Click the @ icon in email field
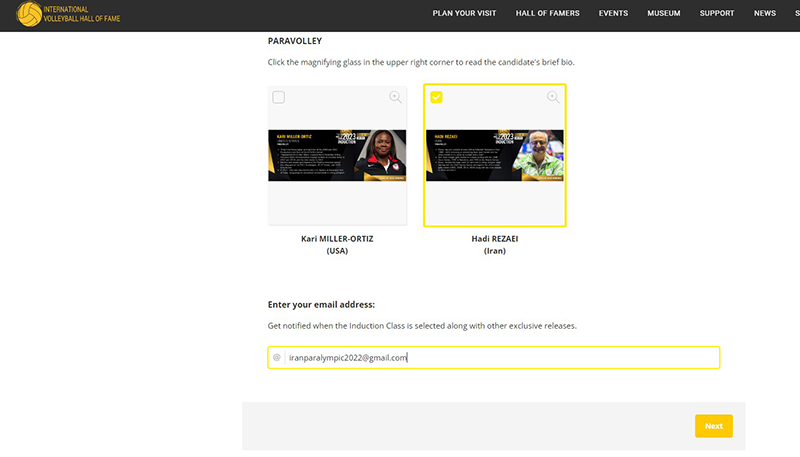 (277, 357)
